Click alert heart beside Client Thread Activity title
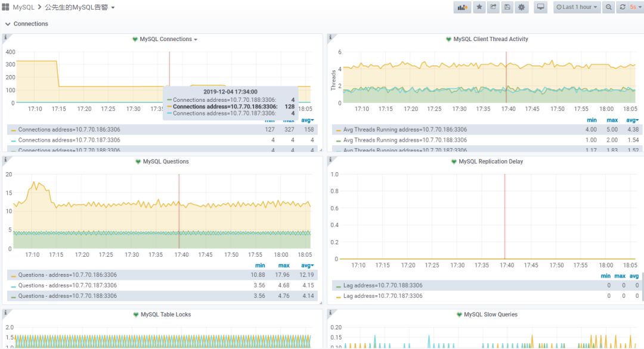Screen dimensions: 644x349 point(448,39)
